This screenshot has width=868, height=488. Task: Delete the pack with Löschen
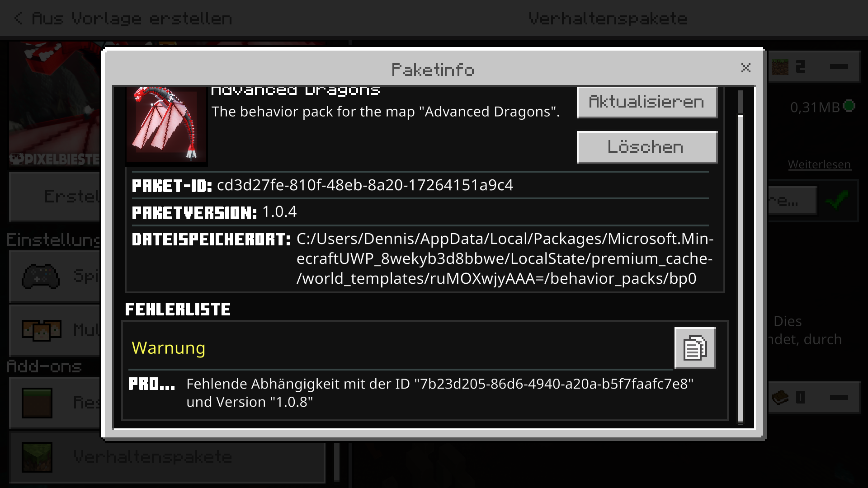tap(647, 147)
